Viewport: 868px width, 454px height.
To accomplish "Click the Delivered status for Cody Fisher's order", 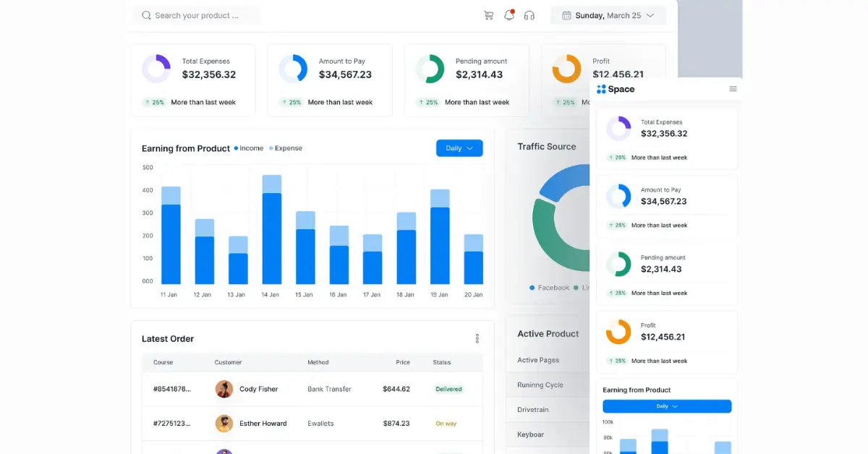I will click(x=448, y=389).
